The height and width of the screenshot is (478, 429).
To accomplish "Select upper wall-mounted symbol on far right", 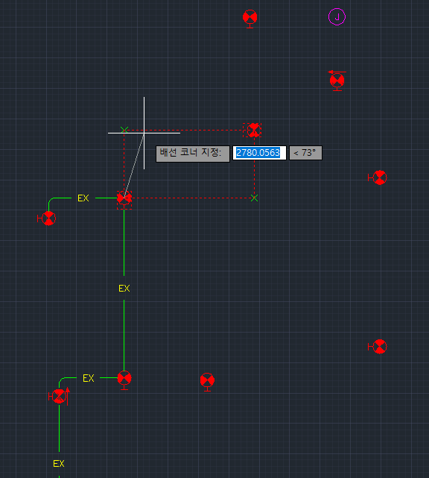I will [x=378, y=177].
